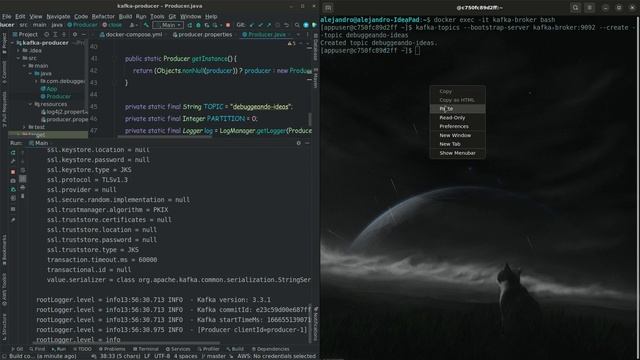Open the Project view selector dropdown
This screenshot has height=360, width=640.
[25, 35]
